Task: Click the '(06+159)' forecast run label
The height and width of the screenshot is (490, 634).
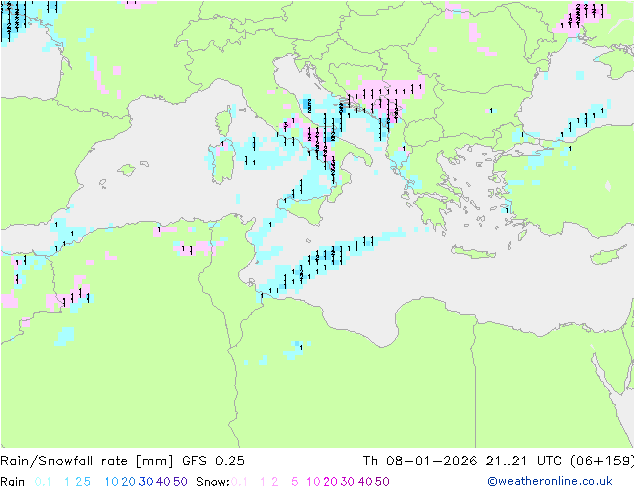Action: (602, 460)
